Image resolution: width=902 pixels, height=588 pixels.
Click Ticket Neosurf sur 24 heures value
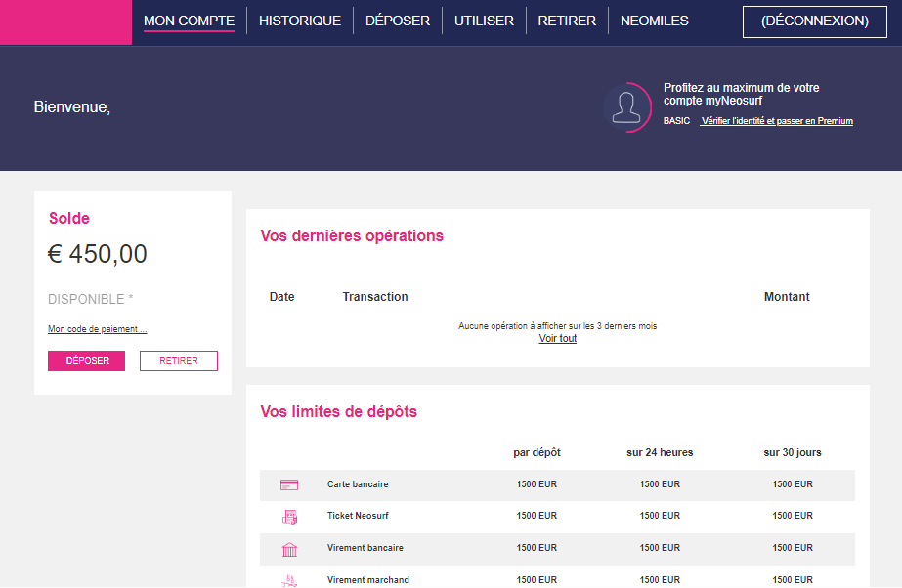tap(660, 516)
